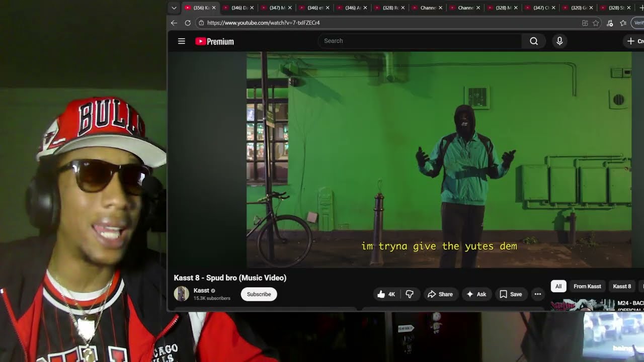644x362 pixels.
Task: Share the video
Action: point(440,294)
